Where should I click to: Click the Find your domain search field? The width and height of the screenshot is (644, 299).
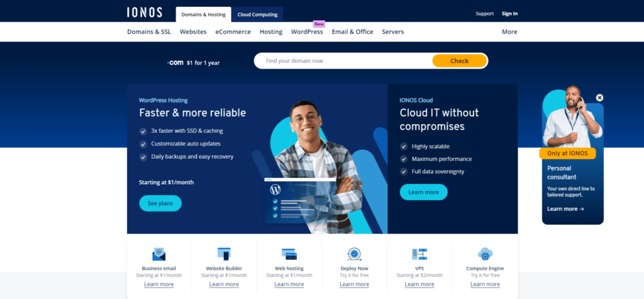point(343,61)
